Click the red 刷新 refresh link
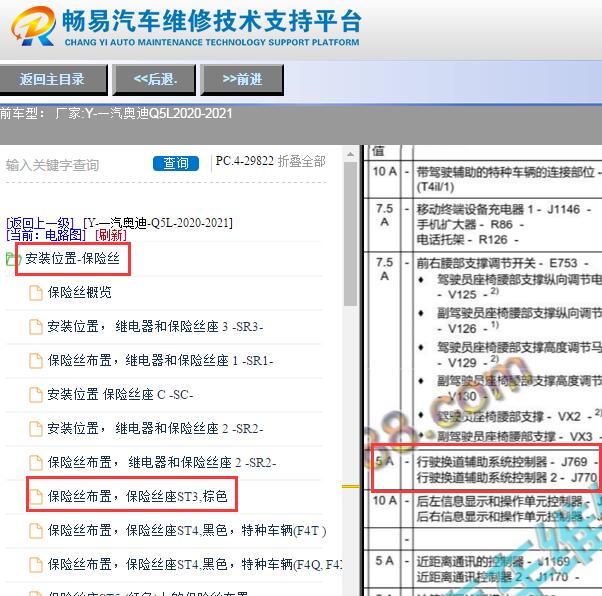The image size is (602, 596). [x=111, y=235]
